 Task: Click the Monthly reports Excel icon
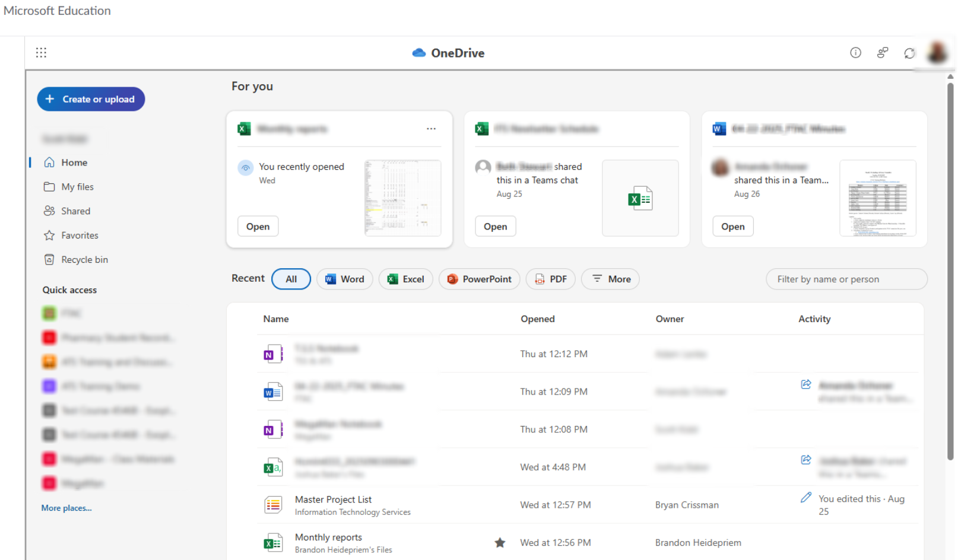[x=273, y=543]
